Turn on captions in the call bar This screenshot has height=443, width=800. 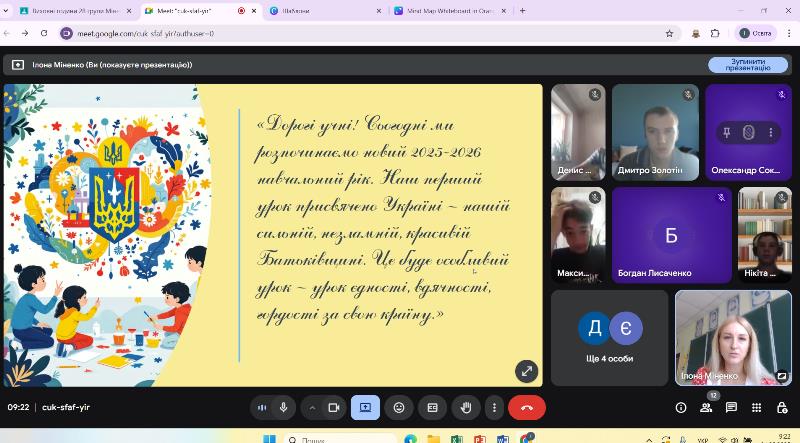(433, 408)
